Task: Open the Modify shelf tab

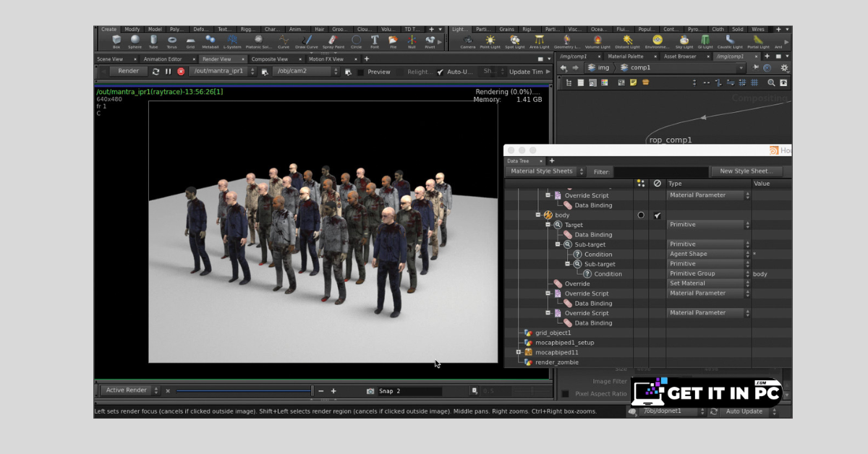Action: pyautogui.click(x=132, y=30)
